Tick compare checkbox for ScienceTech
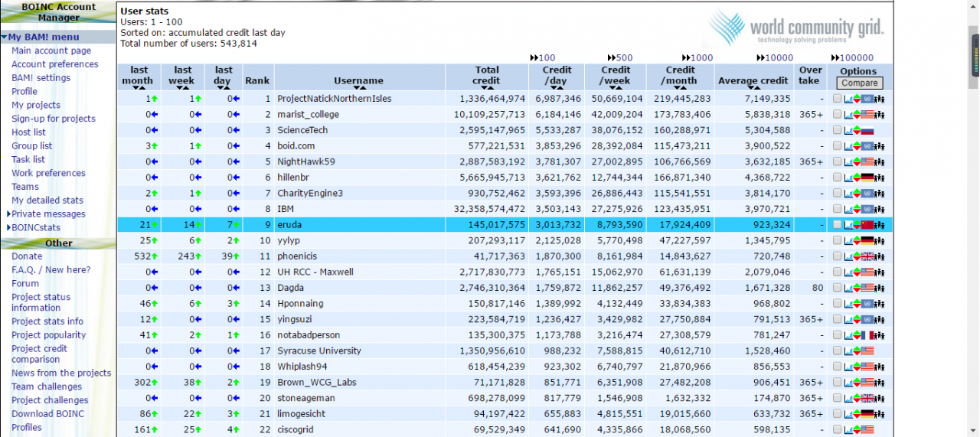This screenshot has height=437, width=980. 837,130
